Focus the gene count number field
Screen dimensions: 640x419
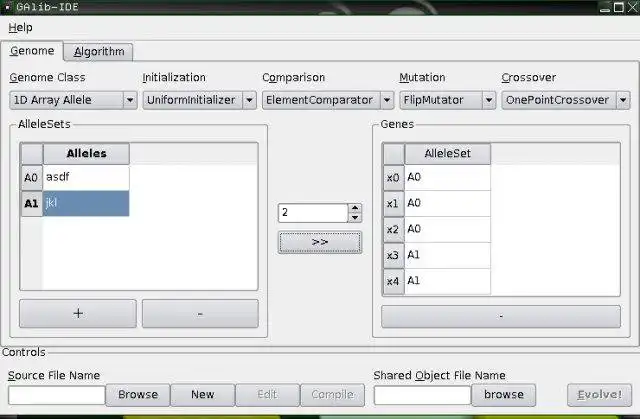point(313,213)
